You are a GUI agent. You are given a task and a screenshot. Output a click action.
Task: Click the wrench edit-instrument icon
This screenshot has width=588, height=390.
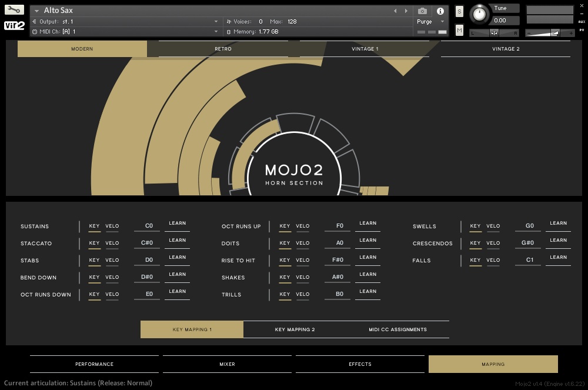(13, 9)
